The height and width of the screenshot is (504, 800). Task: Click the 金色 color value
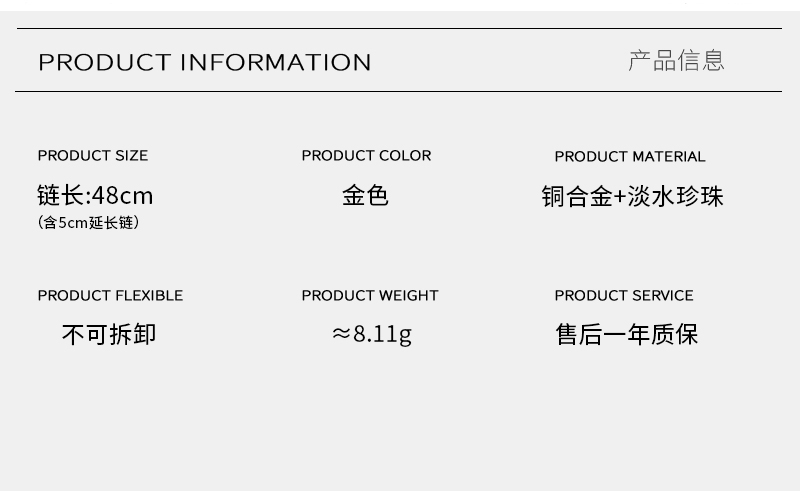[365, 196]
